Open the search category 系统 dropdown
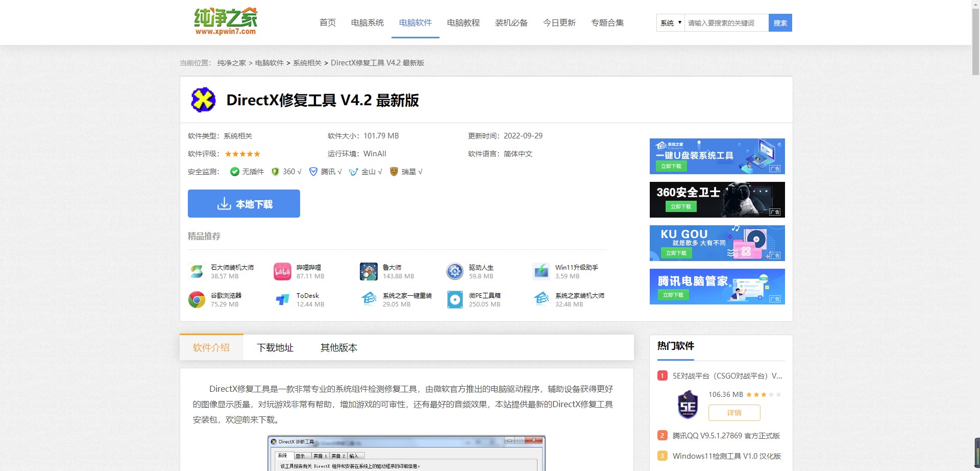The width and height of the screenshot is (980, 471). [x=671, y=22]
